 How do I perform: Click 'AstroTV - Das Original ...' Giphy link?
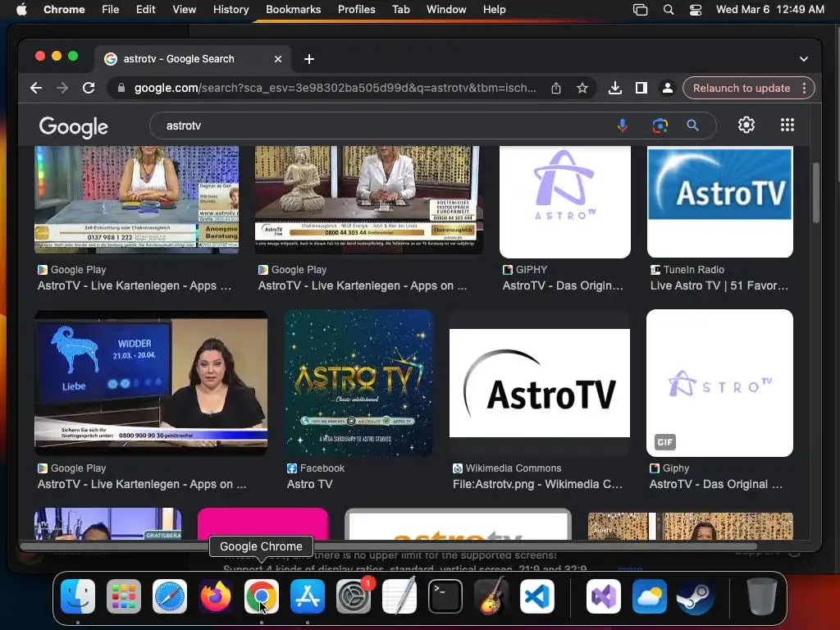715,484
